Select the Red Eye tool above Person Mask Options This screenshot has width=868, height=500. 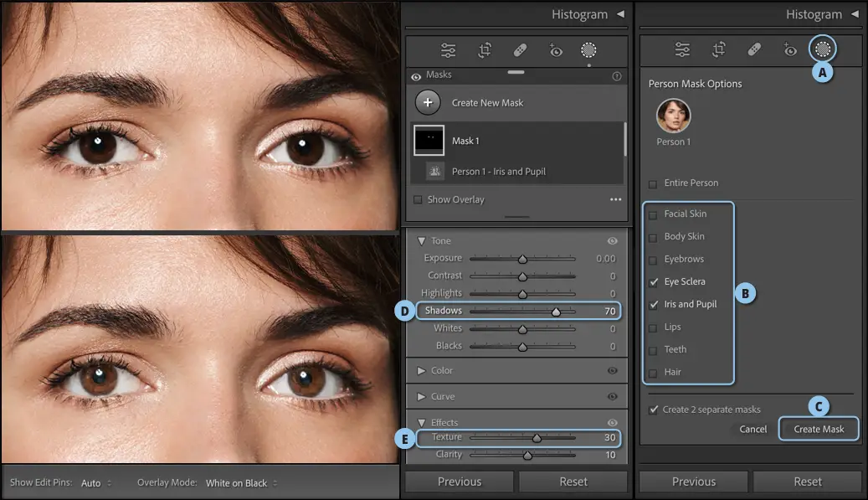[x=789, y=50]
